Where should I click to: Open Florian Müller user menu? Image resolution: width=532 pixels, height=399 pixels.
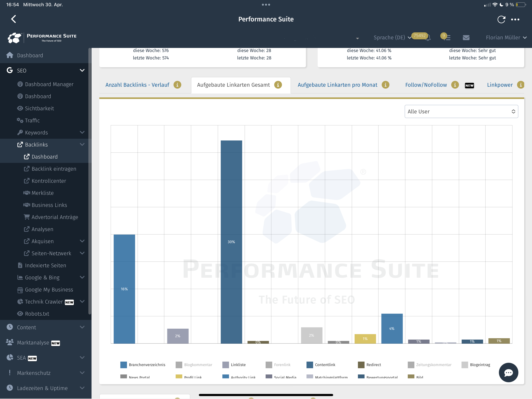point(506,38)
